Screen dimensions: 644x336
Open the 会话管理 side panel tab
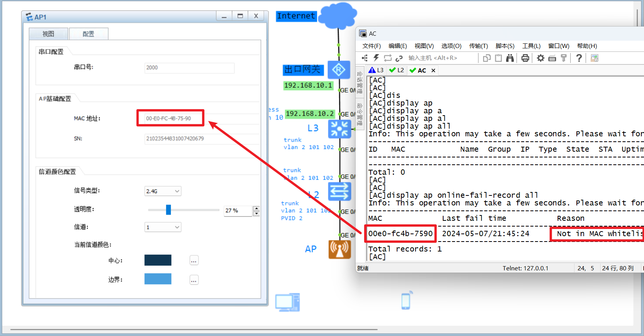360,82
